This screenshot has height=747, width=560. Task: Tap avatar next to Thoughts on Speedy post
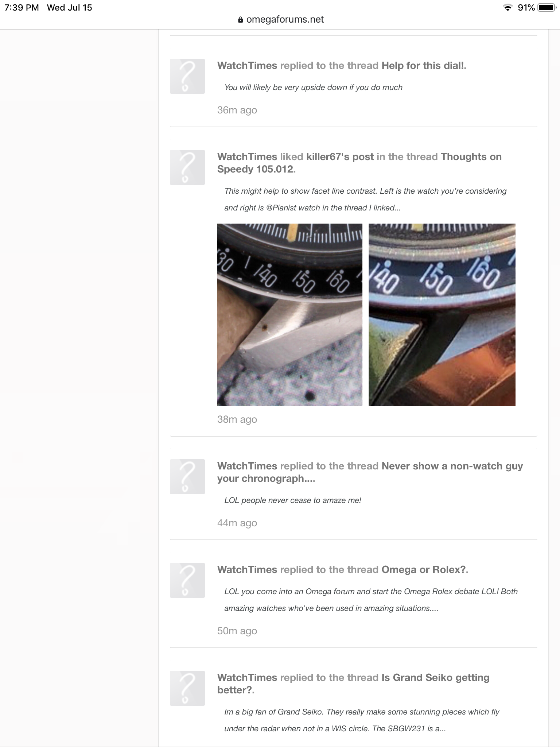click(x=187, y=167)
